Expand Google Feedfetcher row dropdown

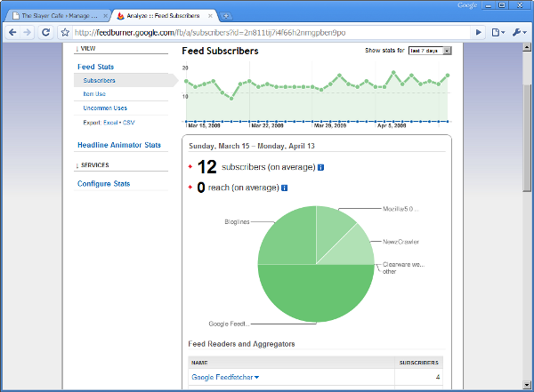pyautogui.click(x=257, y=377)
